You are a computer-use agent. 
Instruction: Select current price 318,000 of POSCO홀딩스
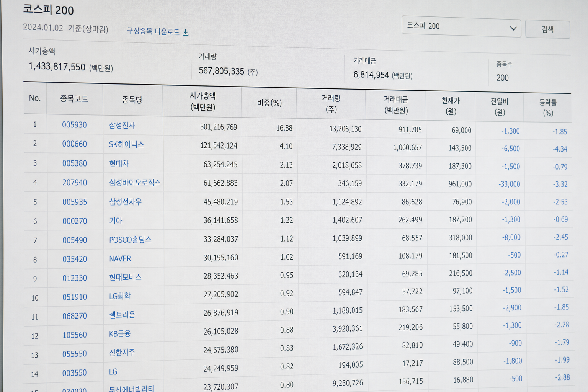coord(461,238)
